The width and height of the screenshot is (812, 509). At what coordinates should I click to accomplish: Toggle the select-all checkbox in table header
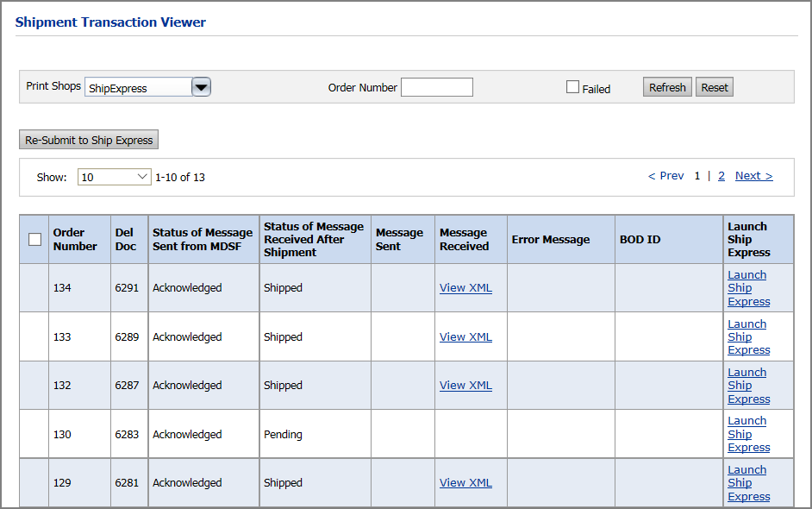pos(34,240)
